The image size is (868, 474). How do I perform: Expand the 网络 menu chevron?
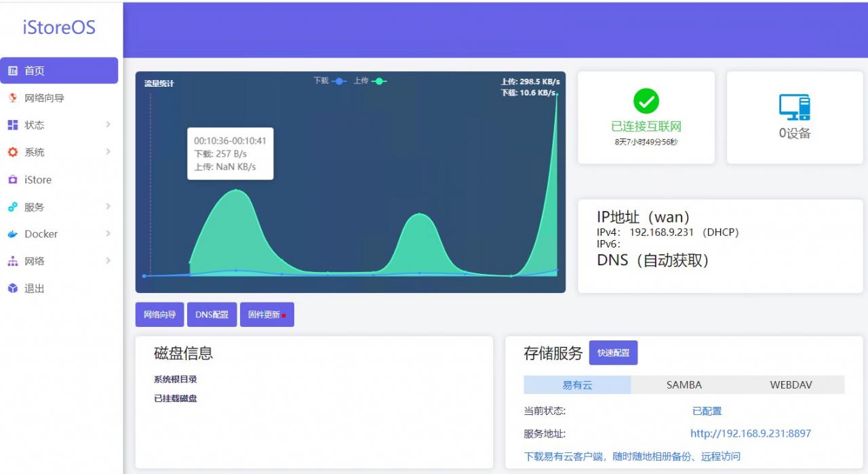click(x=108, y=260)
